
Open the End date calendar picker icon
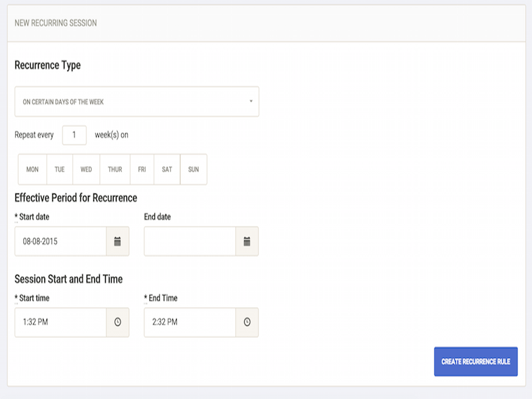[247, 241]
